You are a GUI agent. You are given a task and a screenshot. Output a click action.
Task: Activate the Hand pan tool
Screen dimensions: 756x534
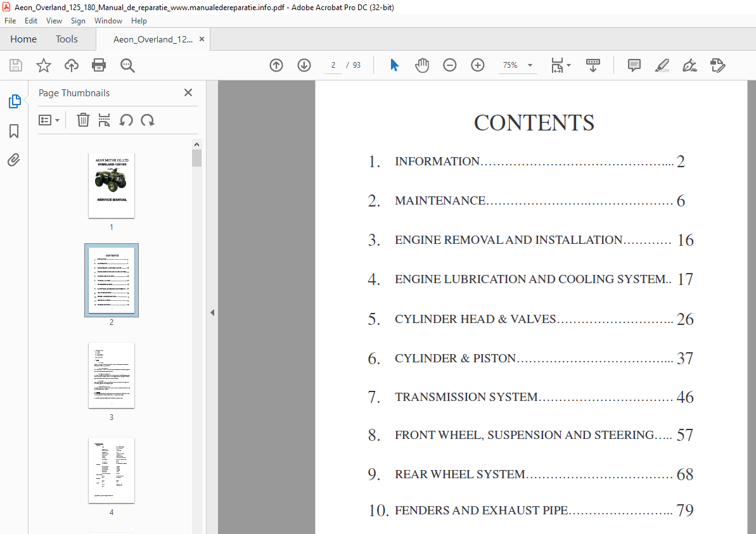(x=422, y=65)
